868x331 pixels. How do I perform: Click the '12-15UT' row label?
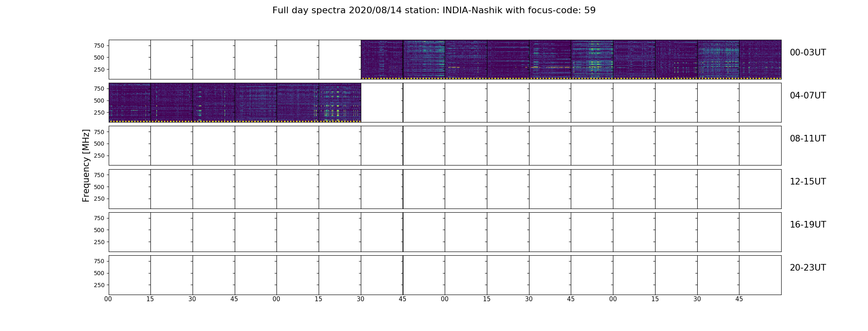point(808,182)
